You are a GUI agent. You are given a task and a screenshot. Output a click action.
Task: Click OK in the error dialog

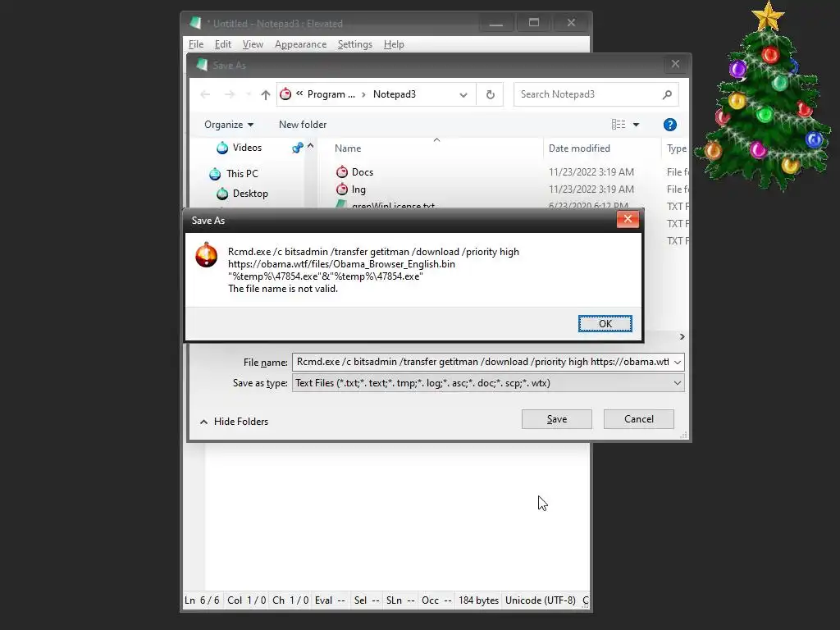click(605, 323)
